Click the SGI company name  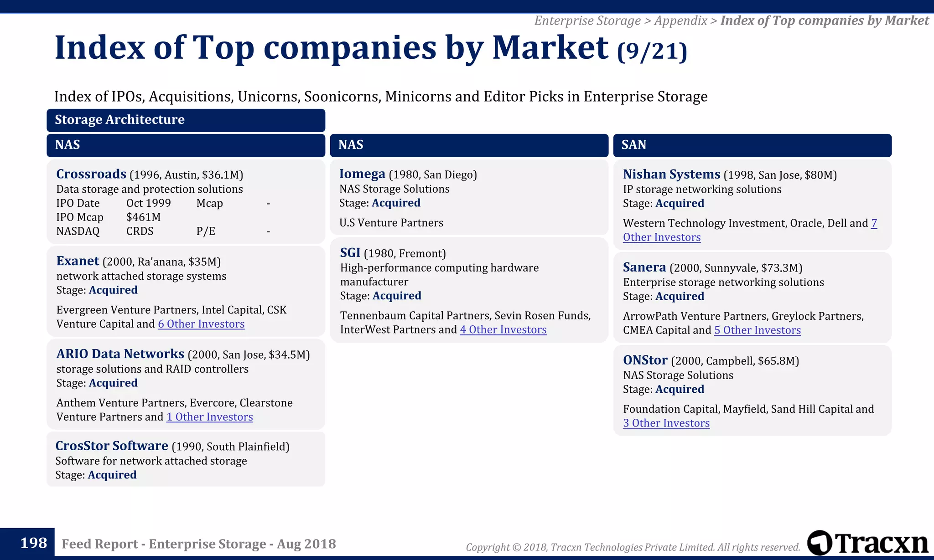(x=350, y=253)
